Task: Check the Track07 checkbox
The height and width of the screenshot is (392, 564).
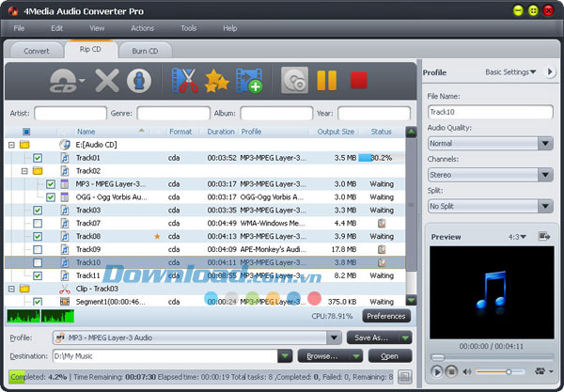Action: point(38,224)
